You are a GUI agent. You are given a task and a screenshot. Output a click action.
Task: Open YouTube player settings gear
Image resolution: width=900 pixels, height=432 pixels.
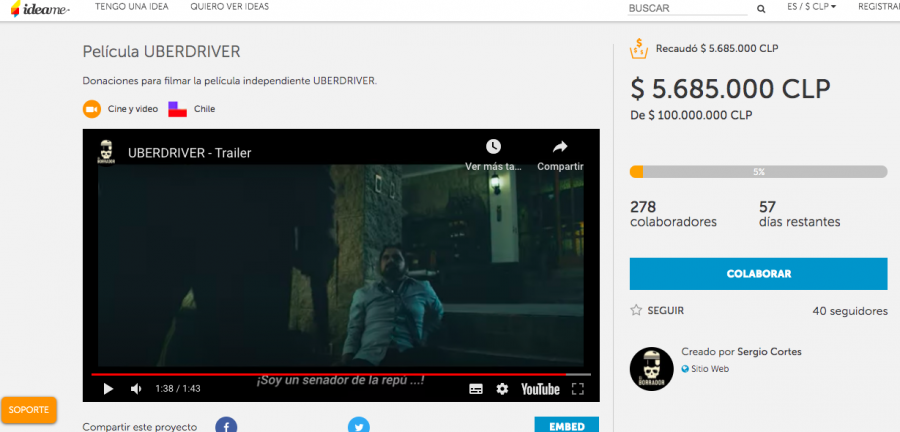click(x=502, y=389)
